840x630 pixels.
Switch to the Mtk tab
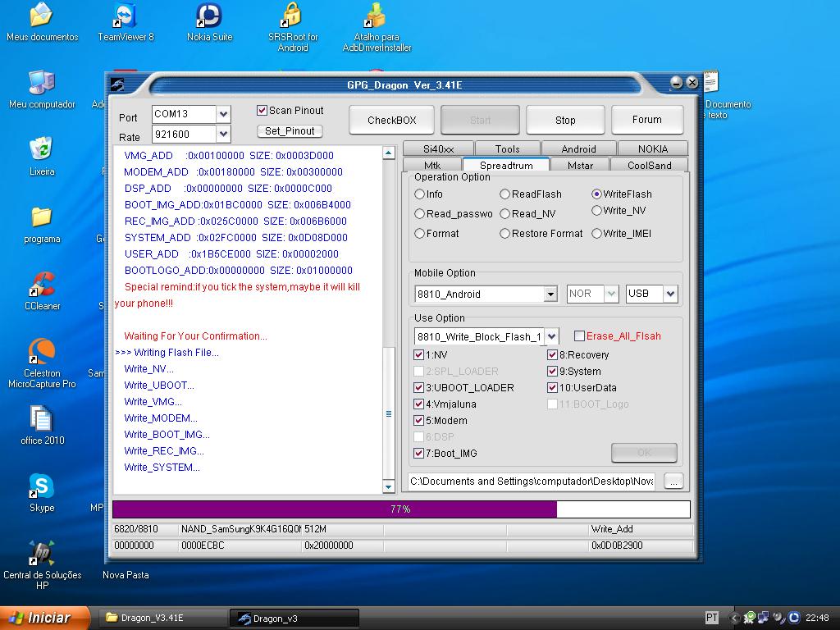[431, 166]
